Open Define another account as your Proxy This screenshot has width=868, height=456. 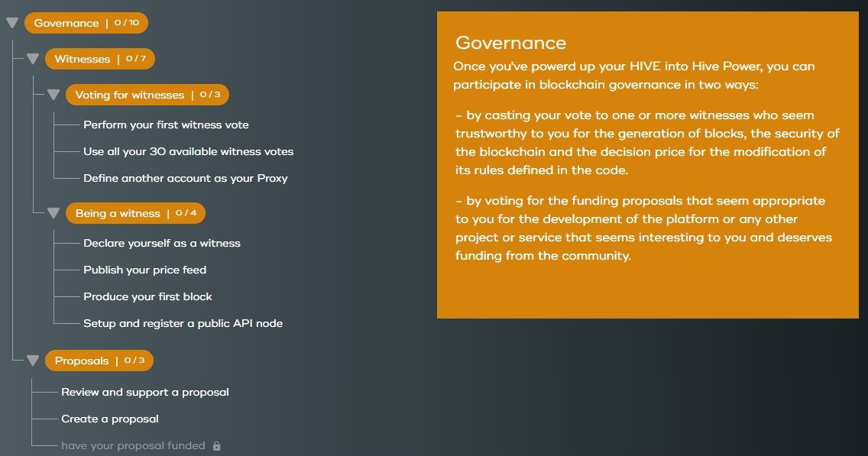point(185,178)
